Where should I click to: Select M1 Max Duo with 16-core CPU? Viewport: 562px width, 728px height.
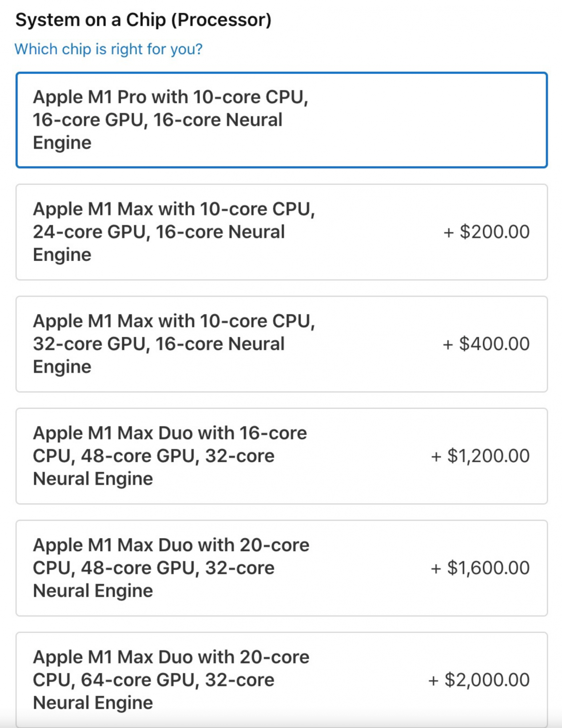click(281, 456)
